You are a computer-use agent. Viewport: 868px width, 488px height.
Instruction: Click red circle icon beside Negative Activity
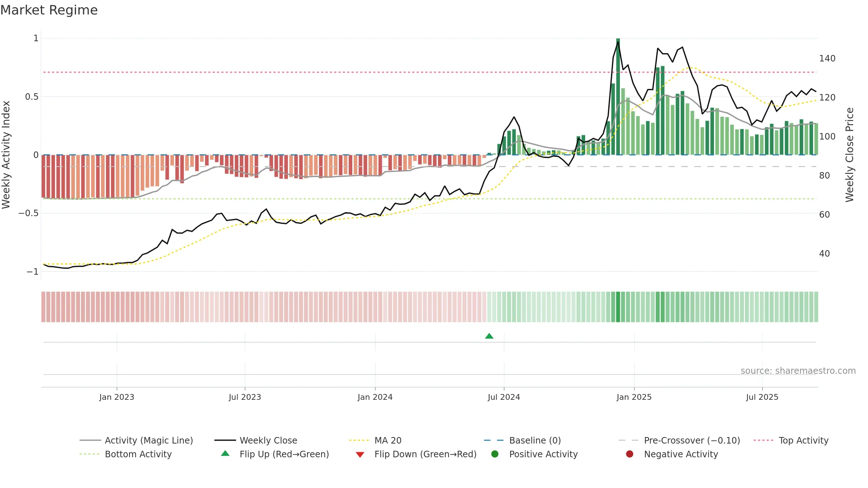coord(630,454)
